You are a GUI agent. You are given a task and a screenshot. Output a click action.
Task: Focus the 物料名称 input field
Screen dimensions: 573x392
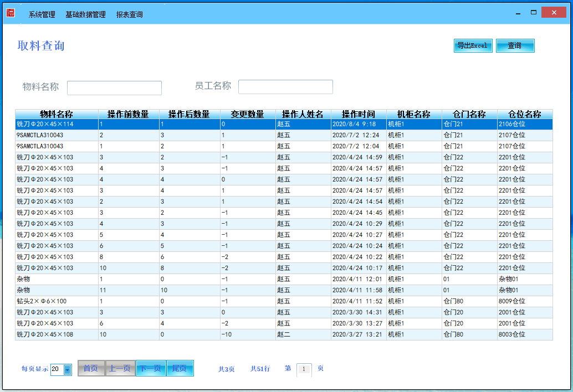114,88
